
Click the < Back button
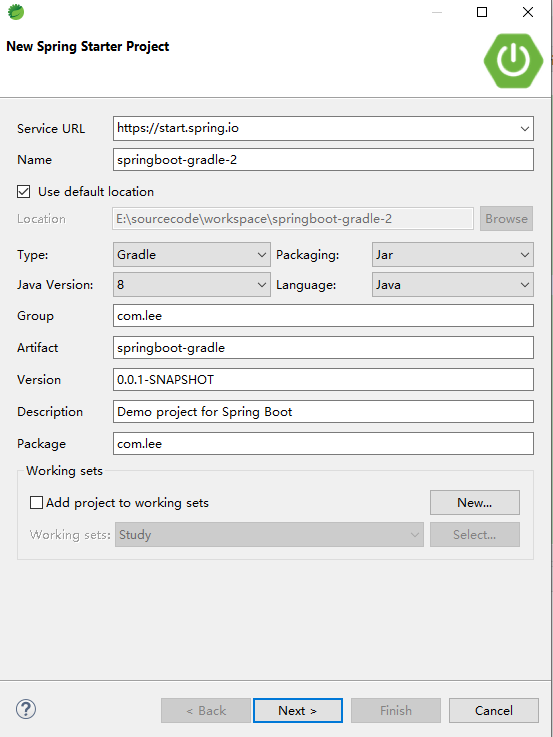(206, 711)
